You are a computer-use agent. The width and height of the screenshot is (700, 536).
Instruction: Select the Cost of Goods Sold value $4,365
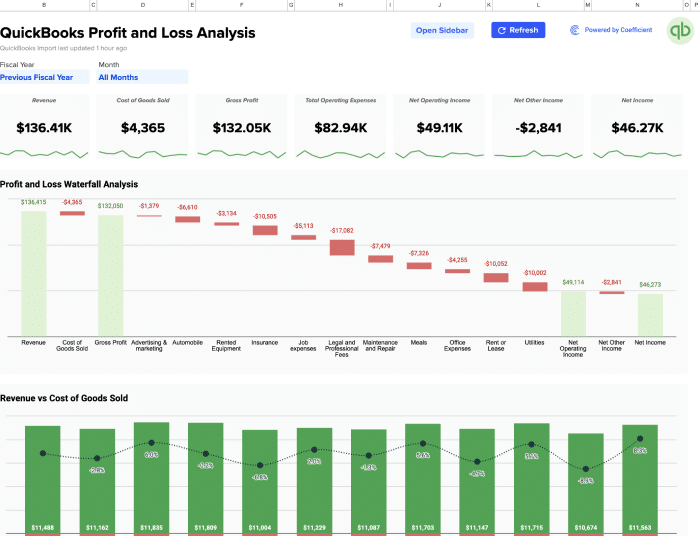143,128
